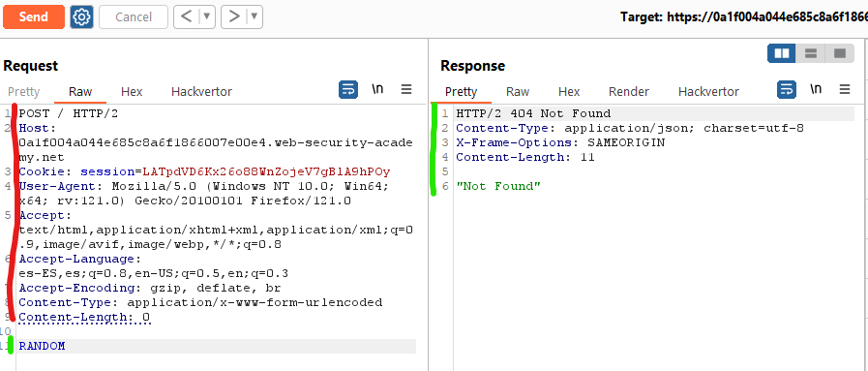The width and height of the screenshot is (868, 371).
Task: Click the "Not Found" response body
Action: pos(498,186)
